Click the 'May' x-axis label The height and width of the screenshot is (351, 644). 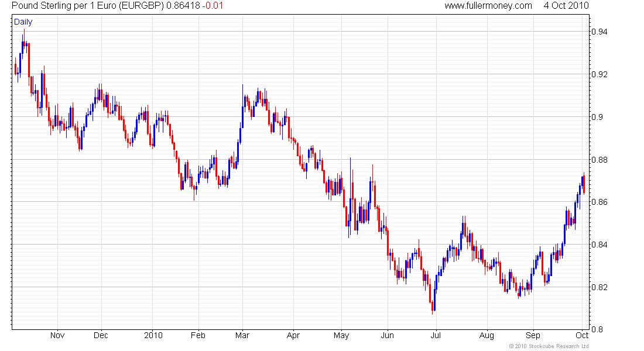click(341, 335)
